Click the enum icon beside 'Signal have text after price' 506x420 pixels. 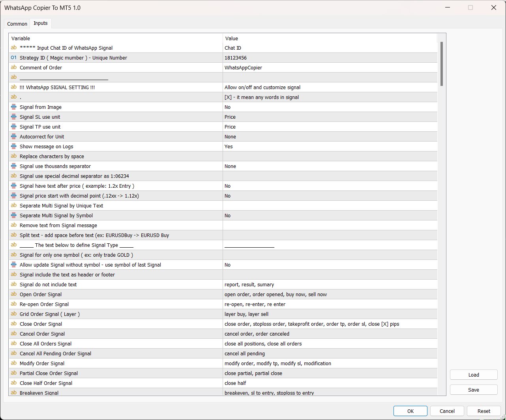click(x=14, y=186)
